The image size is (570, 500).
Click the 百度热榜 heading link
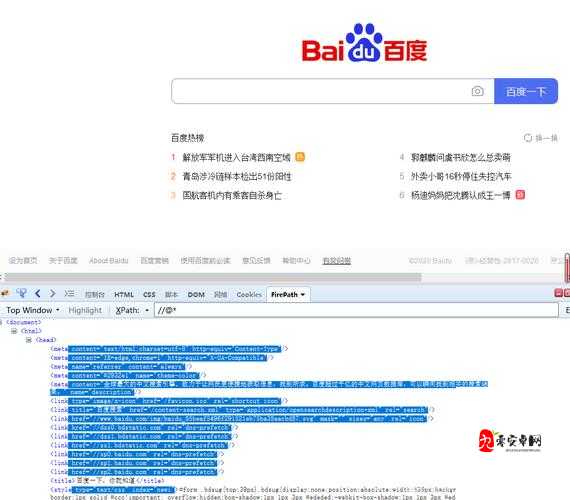[188, 138]
